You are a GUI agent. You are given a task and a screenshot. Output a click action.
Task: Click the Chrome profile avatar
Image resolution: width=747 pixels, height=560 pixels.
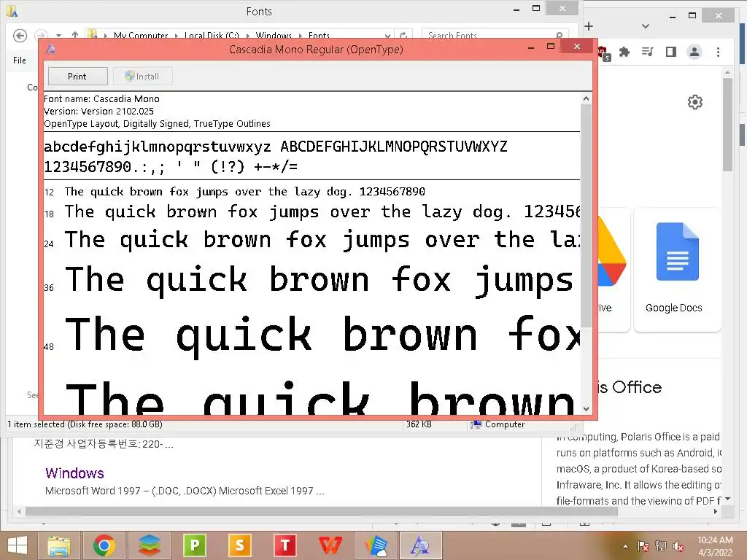coord(694,52)
